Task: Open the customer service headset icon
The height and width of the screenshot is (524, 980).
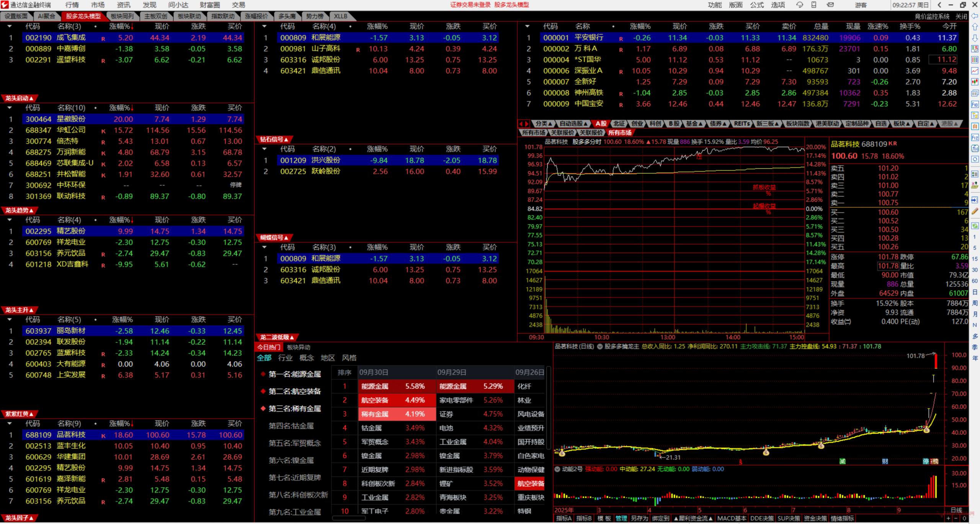Action: pyautogui.click(x=800, y=5)
